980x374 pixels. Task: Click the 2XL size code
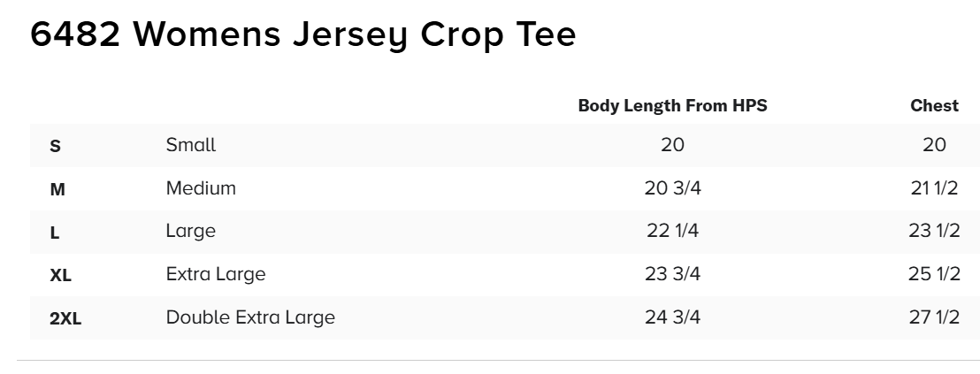[x=65, y=318]
